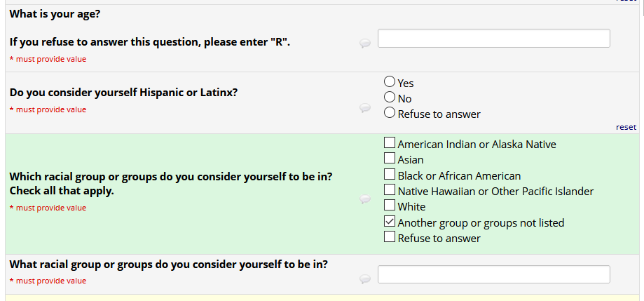The height and width of the screenshot is (301, 644).
Task: Check American Indian or Alaska Native
Action: (390, 144)
